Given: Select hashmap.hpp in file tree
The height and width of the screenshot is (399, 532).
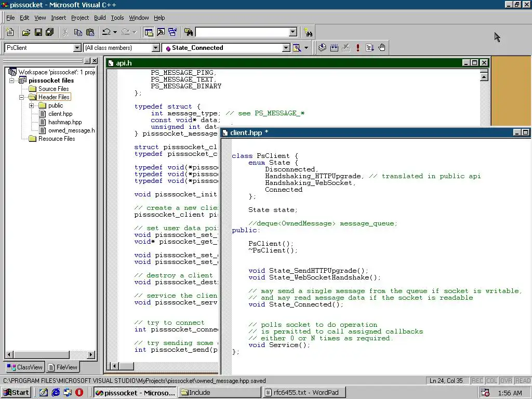Looking at the screenshot, I should (65, 122).
